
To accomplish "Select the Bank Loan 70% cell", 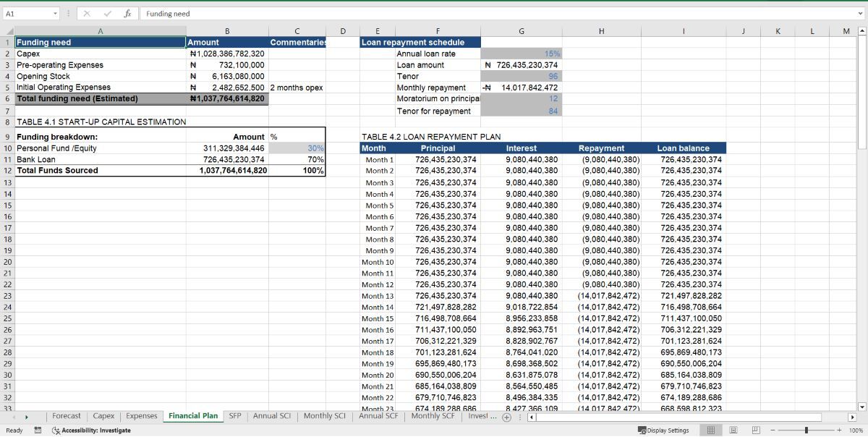I will (x=297, y=160).
